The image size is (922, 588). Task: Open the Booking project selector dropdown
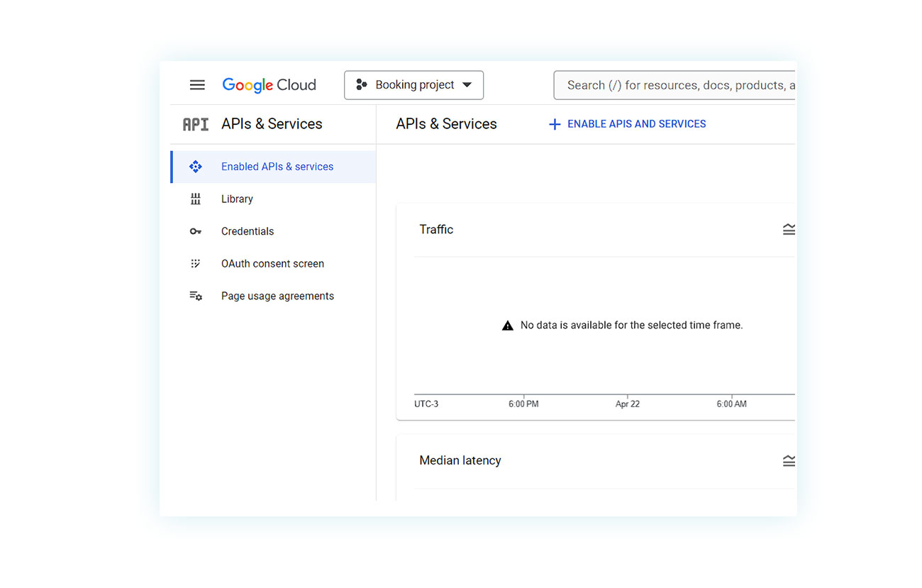[413, 85]
